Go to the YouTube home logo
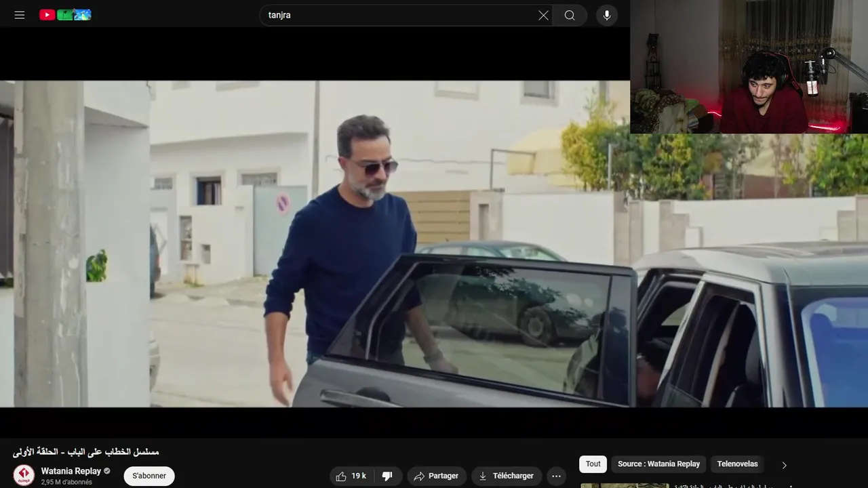Viewport: 868px width, 488px height. click(x=65, y=15)
